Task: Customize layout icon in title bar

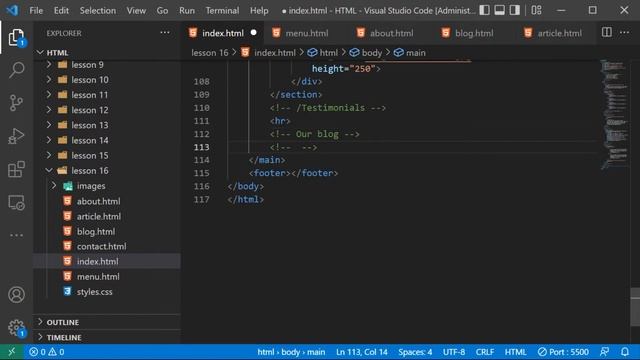Action: 536,10
